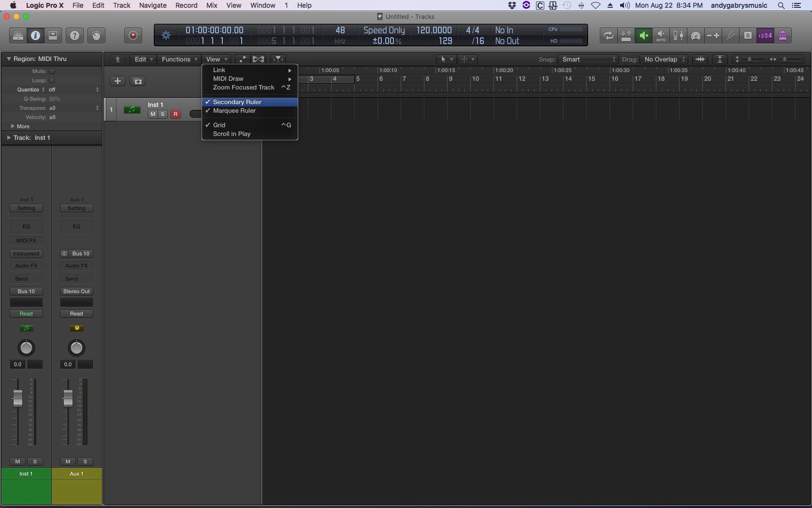Toggle the Loop region checkbox
Image resolution: width=812 pixels, height=508 pixels.
click(52, 80)
